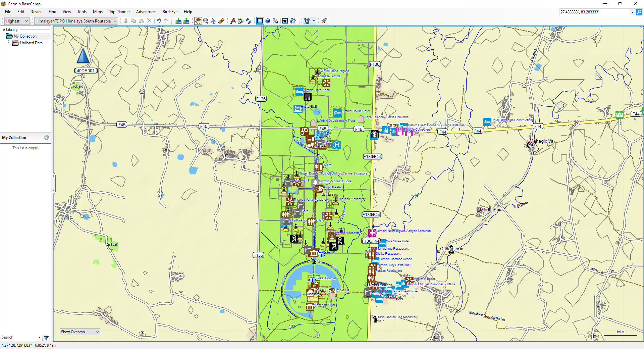Select the New Track footprints tool
The image size is (644, 349).
point(248,21)
